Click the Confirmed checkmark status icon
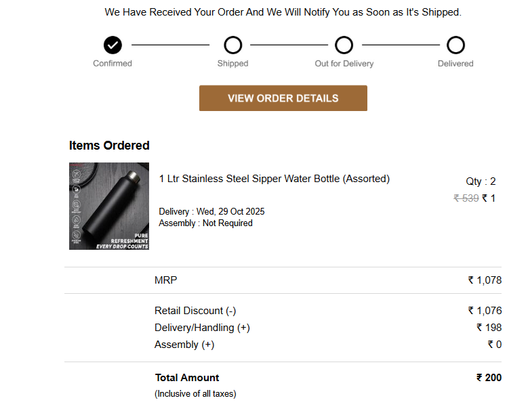 coord(112,45)
